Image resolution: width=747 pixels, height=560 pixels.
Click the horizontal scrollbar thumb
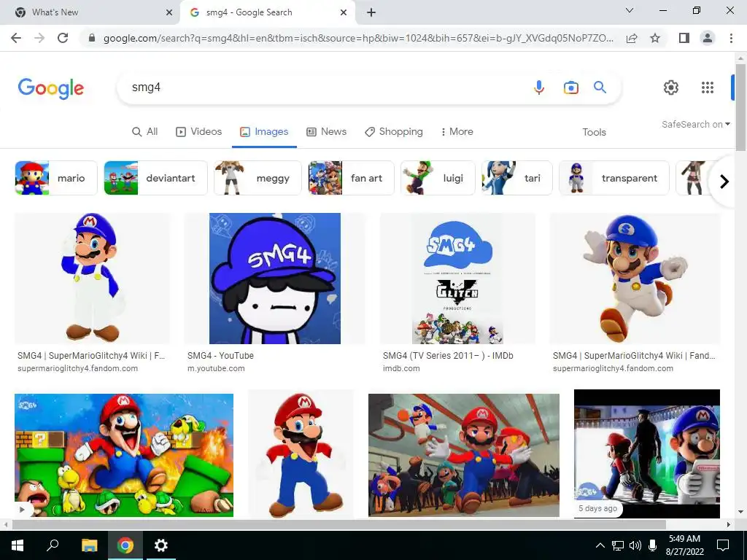338,524
